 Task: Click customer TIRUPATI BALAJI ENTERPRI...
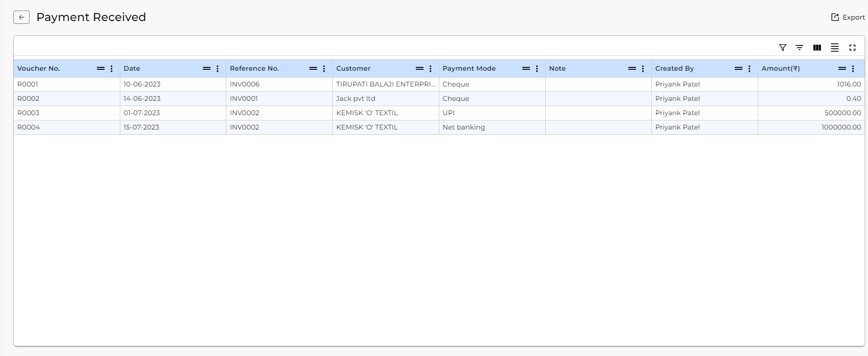point(386,84)
